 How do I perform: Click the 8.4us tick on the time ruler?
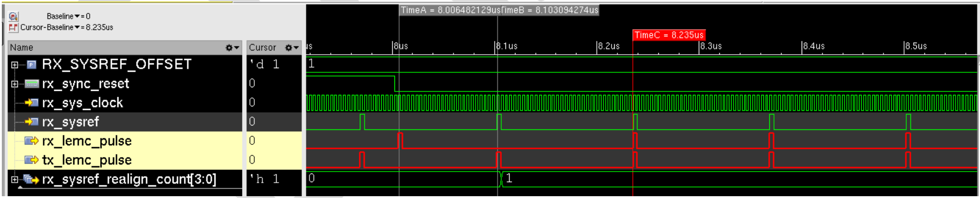tap(813, 46)
